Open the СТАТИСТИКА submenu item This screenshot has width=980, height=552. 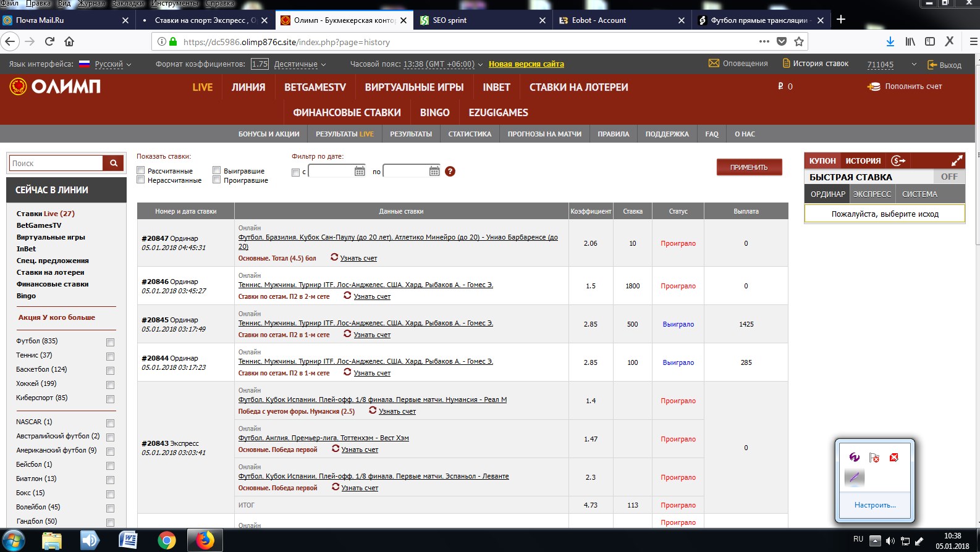pyautogui.click(x=470, y=134)
